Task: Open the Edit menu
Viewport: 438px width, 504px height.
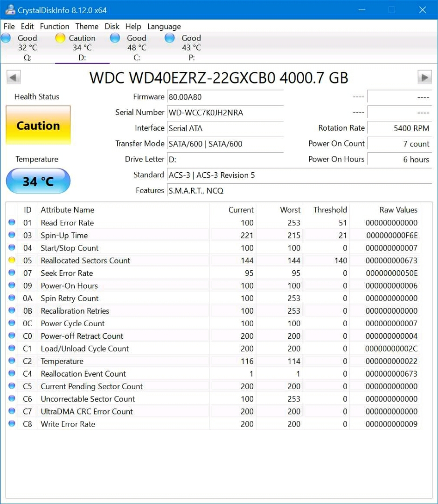Action: pyautogui.click(x=28, y=26)
